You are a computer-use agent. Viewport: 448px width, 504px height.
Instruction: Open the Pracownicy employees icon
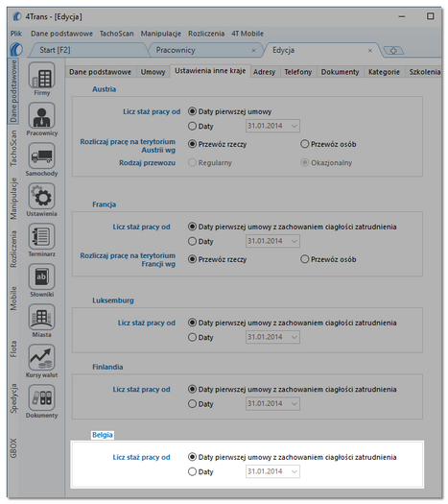42,116
